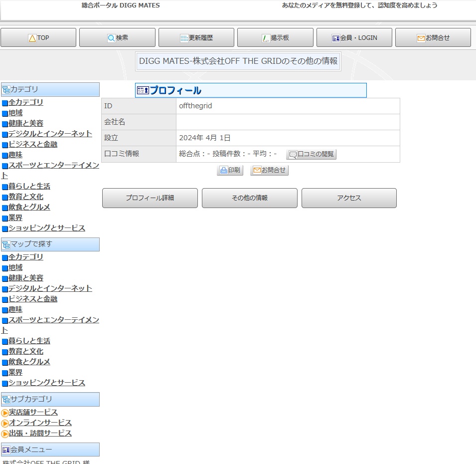
Task: Open 健康と美容 in the カテゴリ list
Action: [26, 123]
